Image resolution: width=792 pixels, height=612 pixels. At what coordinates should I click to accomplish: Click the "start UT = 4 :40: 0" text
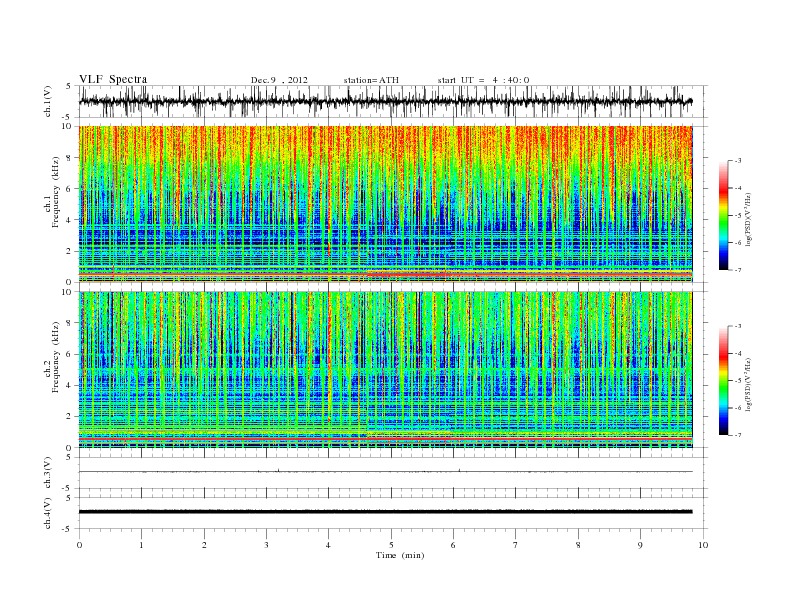coord(483,80)
